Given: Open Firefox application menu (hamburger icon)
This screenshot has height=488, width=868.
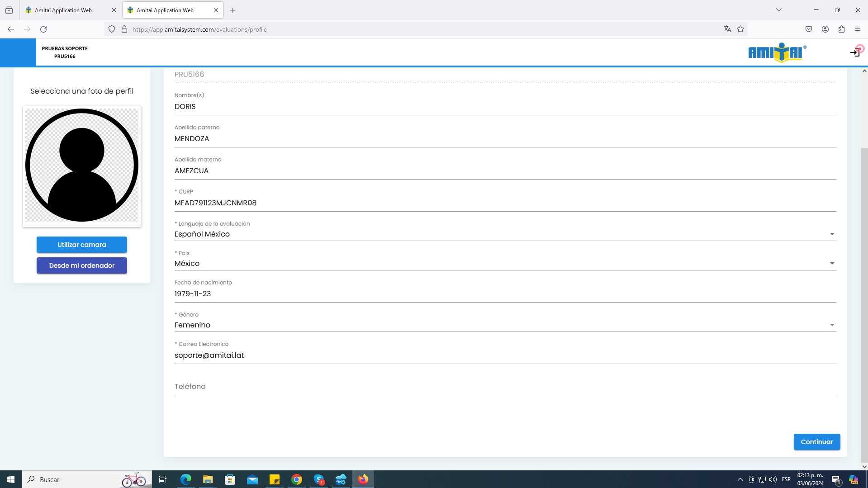Looking at the screenshot, I should [858, 29].
